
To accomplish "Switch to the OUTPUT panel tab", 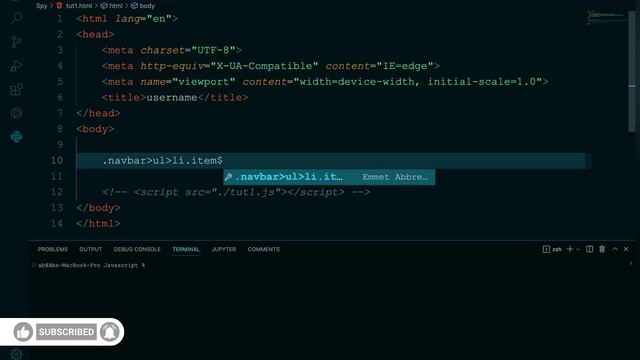I will click(x=91, y=249).
